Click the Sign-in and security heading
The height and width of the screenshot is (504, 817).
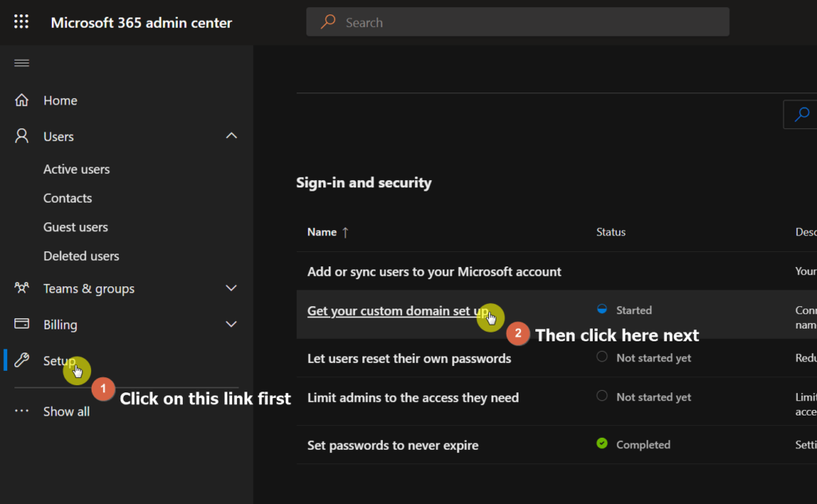pos(364,183)
